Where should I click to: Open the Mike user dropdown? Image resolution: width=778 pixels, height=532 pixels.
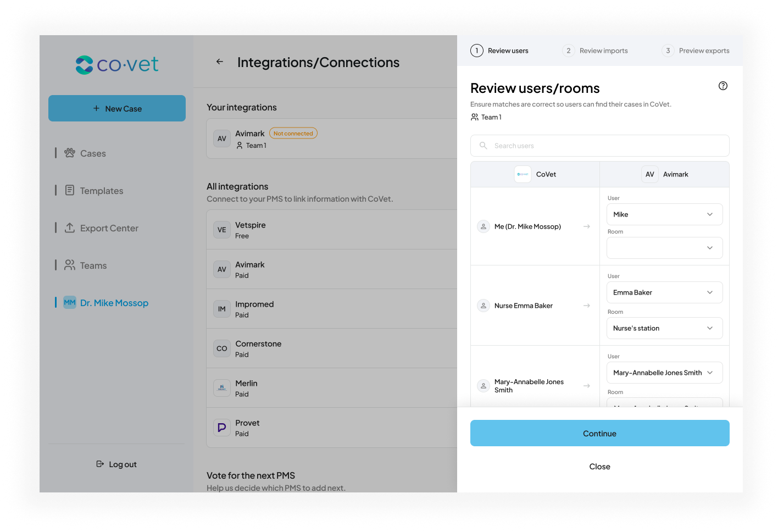pyautogui.click(x=664, y=214)
